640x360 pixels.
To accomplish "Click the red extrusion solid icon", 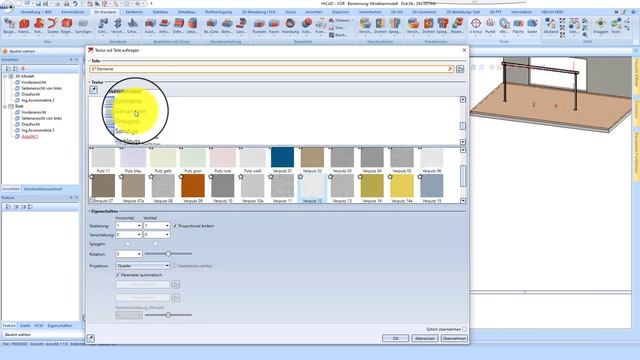I will (x=24, y=24).
